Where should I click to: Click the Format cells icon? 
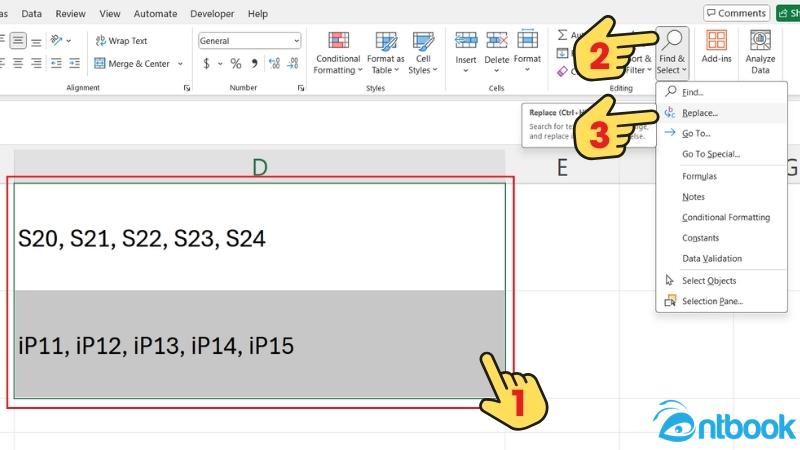tap(527, 40)
